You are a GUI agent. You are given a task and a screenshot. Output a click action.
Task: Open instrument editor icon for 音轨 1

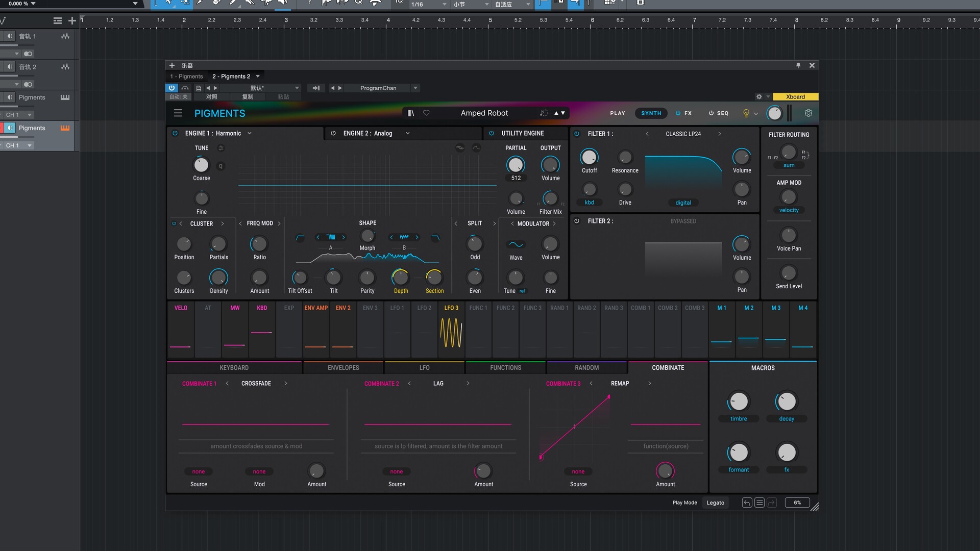[x=65, y=36]
